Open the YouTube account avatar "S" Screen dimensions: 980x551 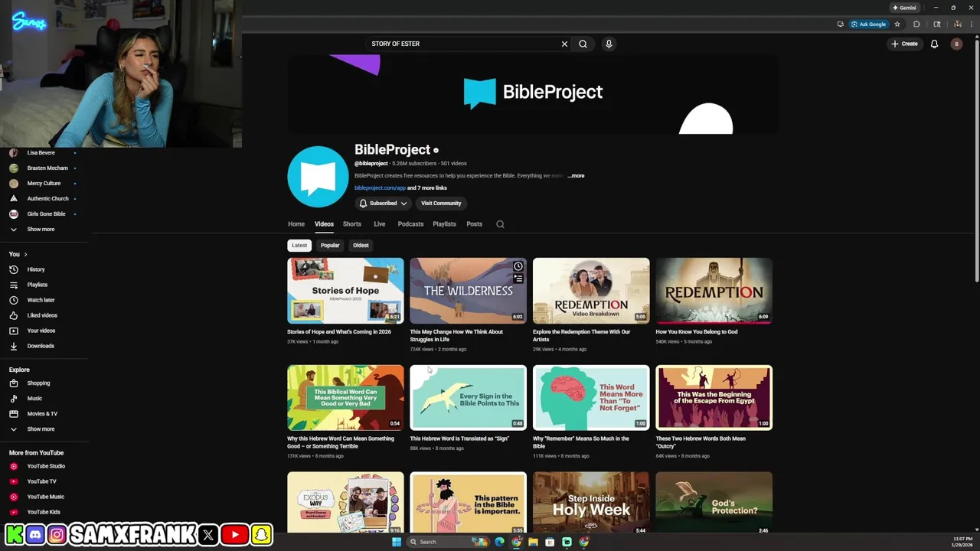point(956,44)
